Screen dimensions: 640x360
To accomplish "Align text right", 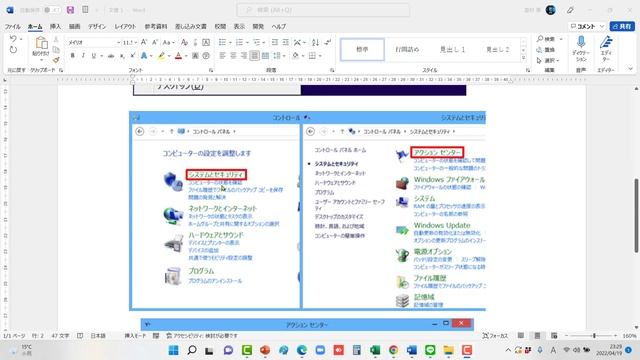I will pos(244,56).
